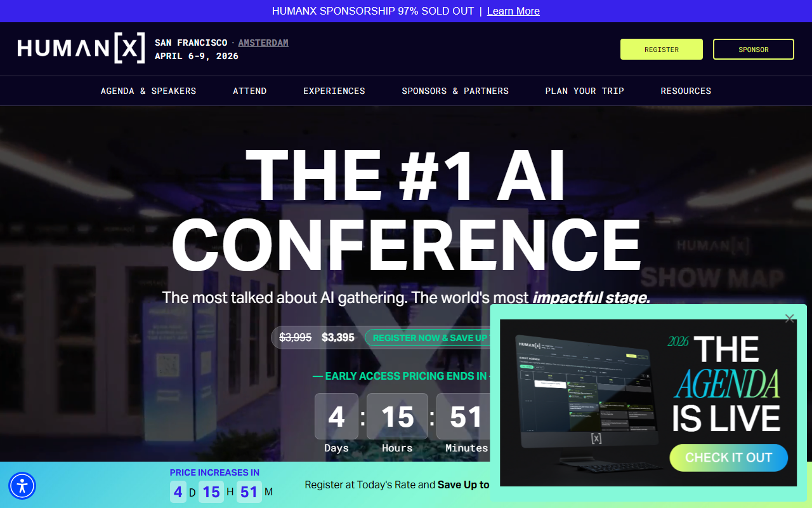Open the Plan Your Trip menu
This screenshot has height=508, width=812.
(x=585, y=91)
